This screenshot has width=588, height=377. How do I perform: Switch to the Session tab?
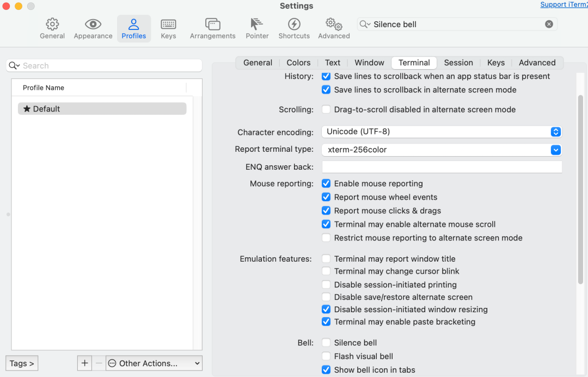[458, 63]
